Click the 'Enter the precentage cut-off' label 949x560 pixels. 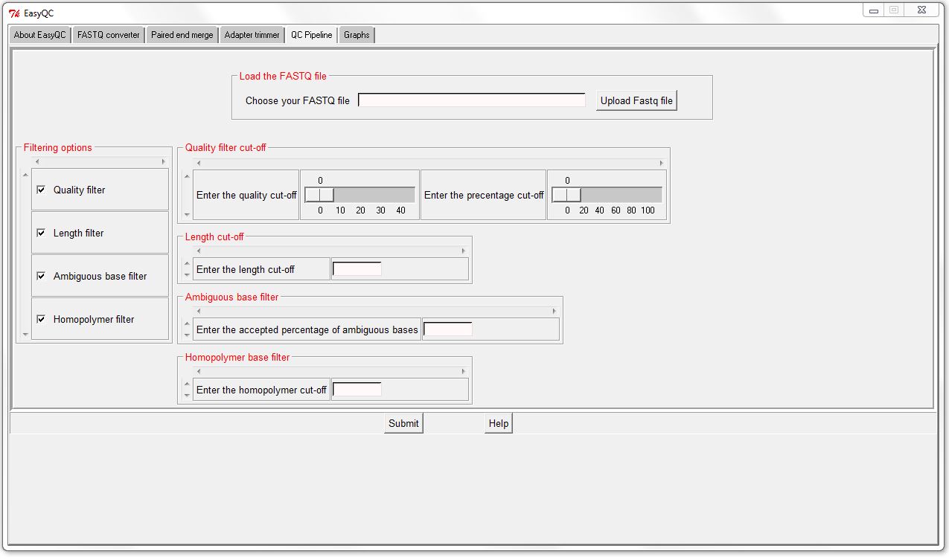click(484, 195)
